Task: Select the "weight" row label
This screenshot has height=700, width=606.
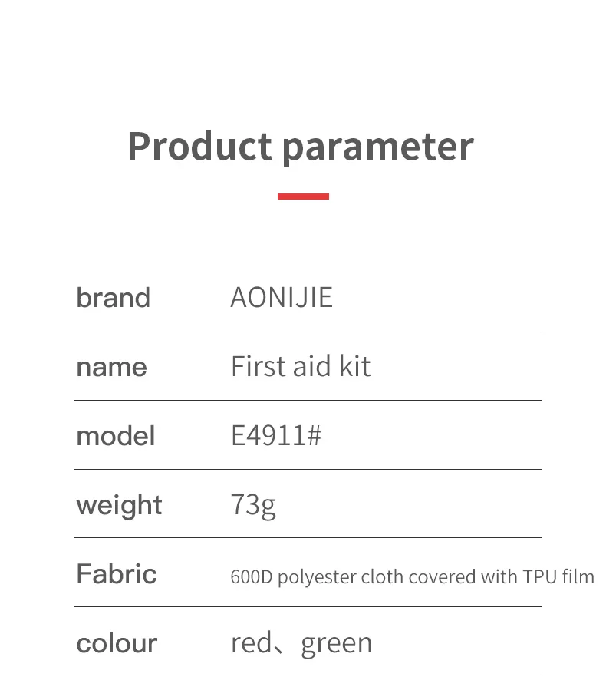Action: coord(119,505)
